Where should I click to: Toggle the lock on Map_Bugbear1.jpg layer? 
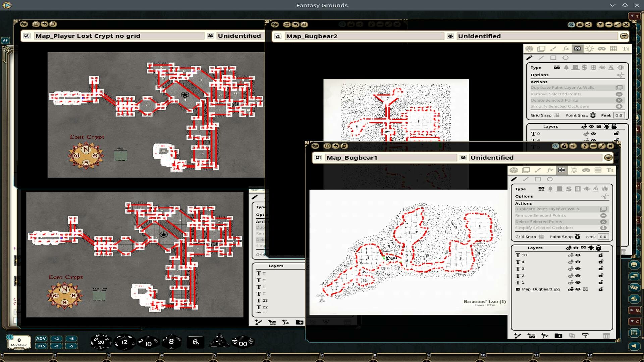[601, 289]
